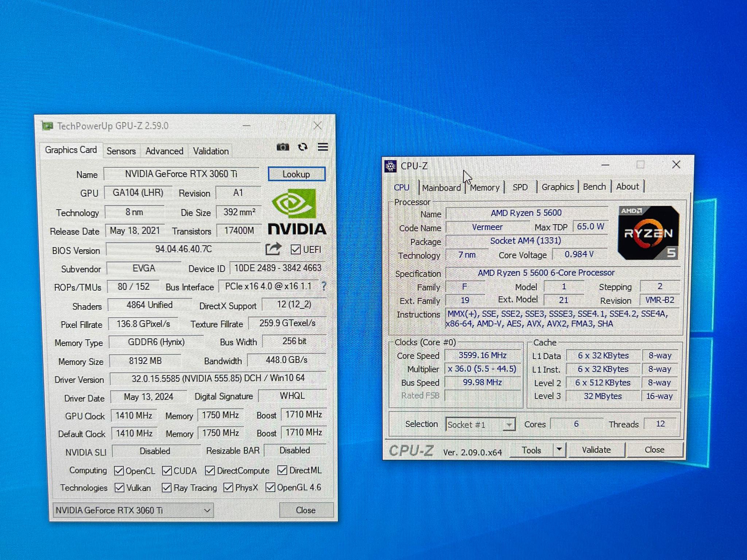
Task: Click the Device ID value
Action: click(x=278, y=268)
